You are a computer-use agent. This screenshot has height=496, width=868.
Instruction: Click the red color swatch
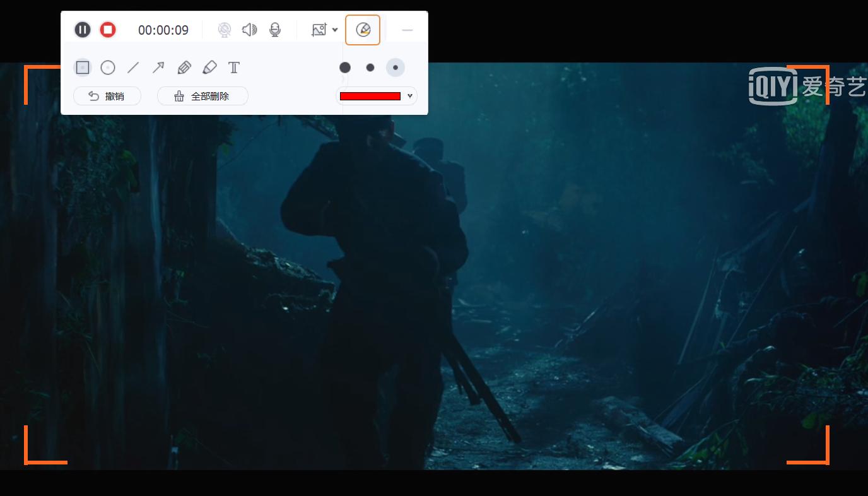tap(370, 96)
